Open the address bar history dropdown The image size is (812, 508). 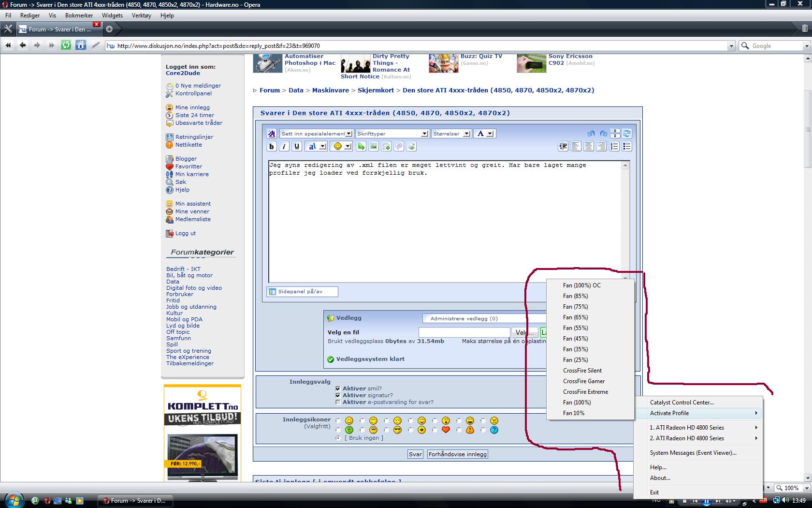(x=731, y=46)
